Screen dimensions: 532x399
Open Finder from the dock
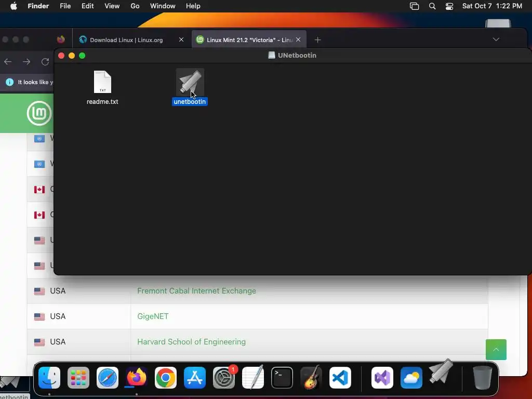click(x=49, y=378)
